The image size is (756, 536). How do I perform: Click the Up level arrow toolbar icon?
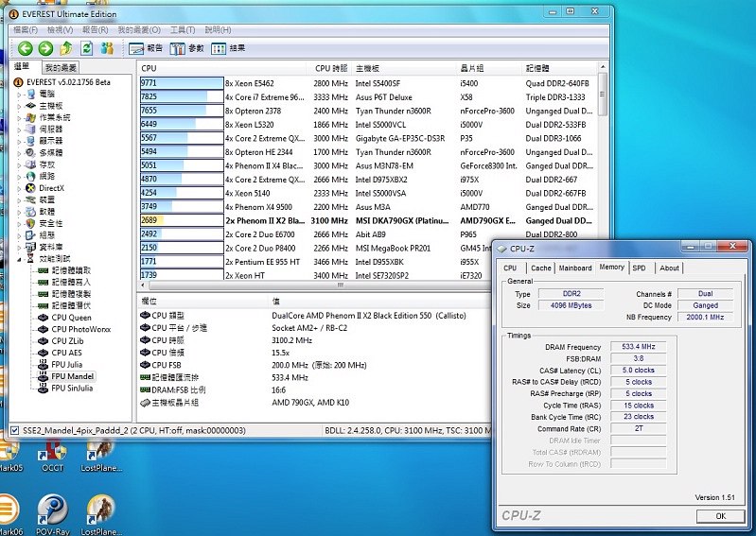pos(66,48)
